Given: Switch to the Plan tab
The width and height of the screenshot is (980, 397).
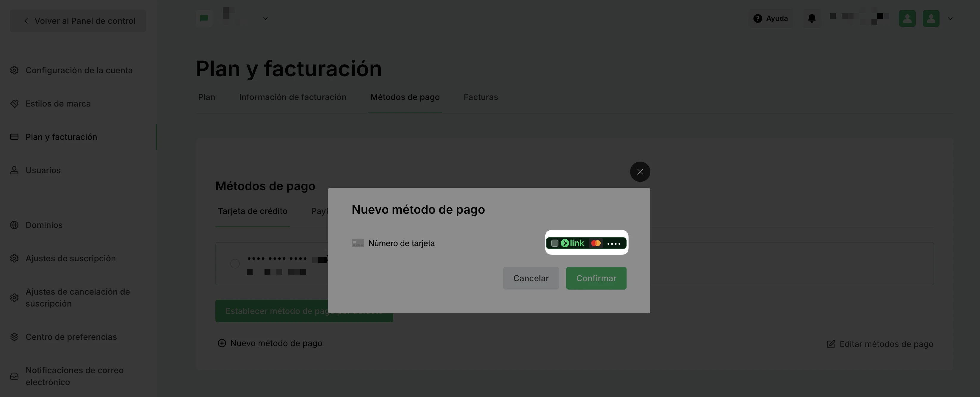Looking at the screenshot, I should (x=206, y=97).
